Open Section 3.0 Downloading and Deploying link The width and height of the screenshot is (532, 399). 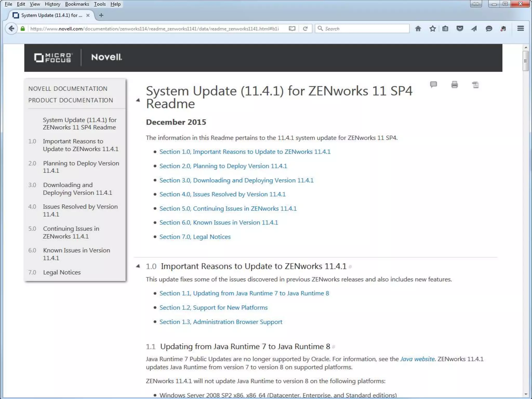click(x=236, y=180)
